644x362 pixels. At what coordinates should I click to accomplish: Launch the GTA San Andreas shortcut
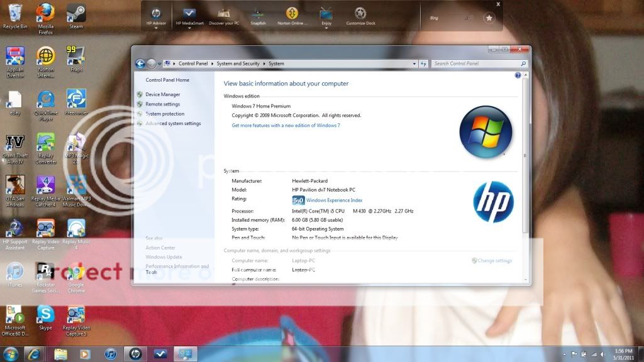(15, 192)
